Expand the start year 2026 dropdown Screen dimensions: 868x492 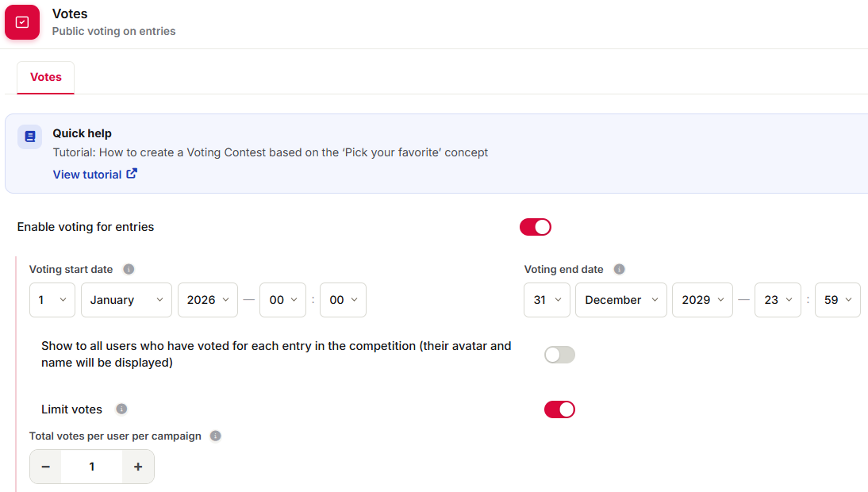[x=208, y=300]
